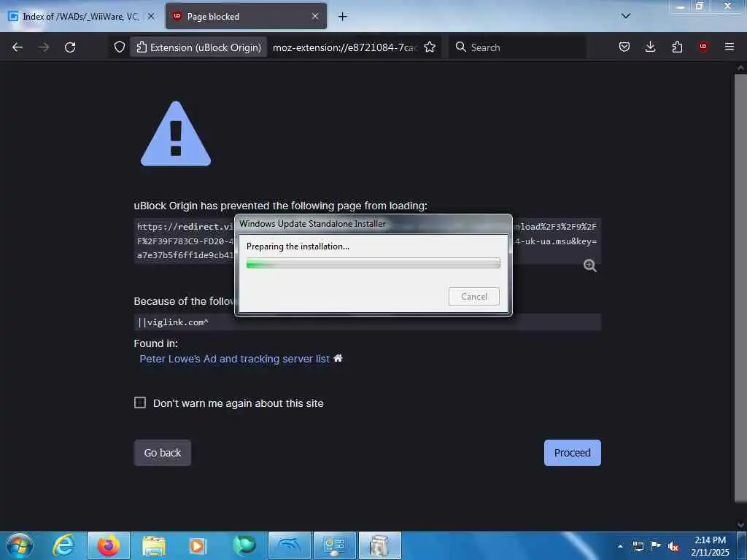Restore down the Firefox window
Screen dimensions: 747x560
(700, 6)
